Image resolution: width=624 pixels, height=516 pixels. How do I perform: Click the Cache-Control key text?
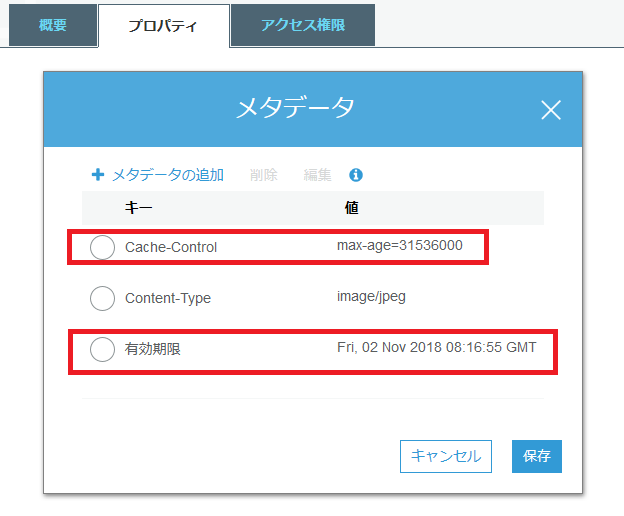pyautogui.click(x=171, y=247)
